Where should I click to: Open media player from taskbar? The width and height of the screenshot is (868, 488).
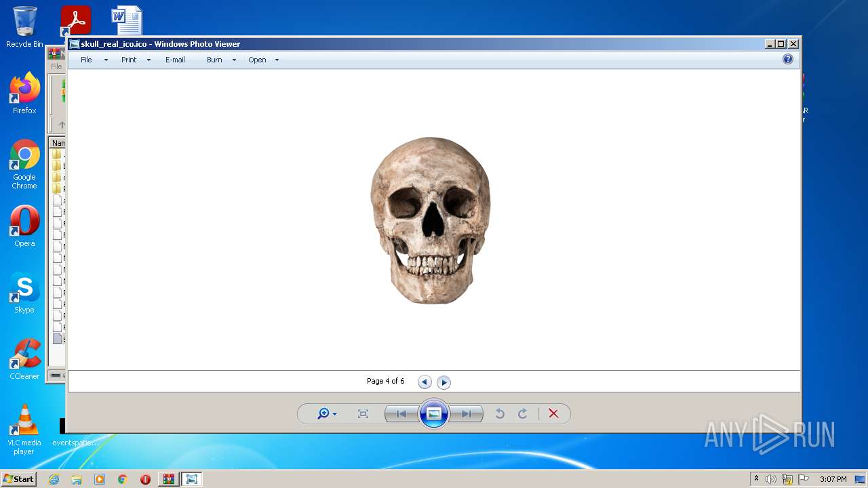[x=100, y=479]
